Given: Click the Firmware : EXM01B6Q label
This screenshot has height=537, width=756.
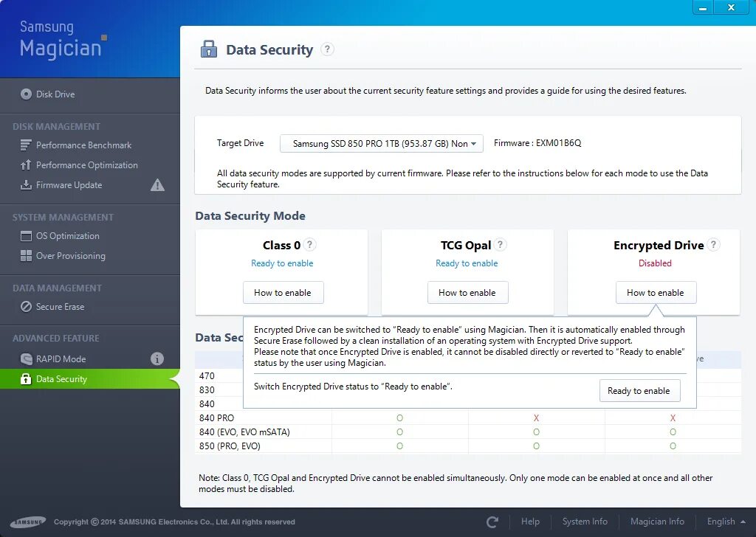Looking at the screenshot, I should point(537,143).
